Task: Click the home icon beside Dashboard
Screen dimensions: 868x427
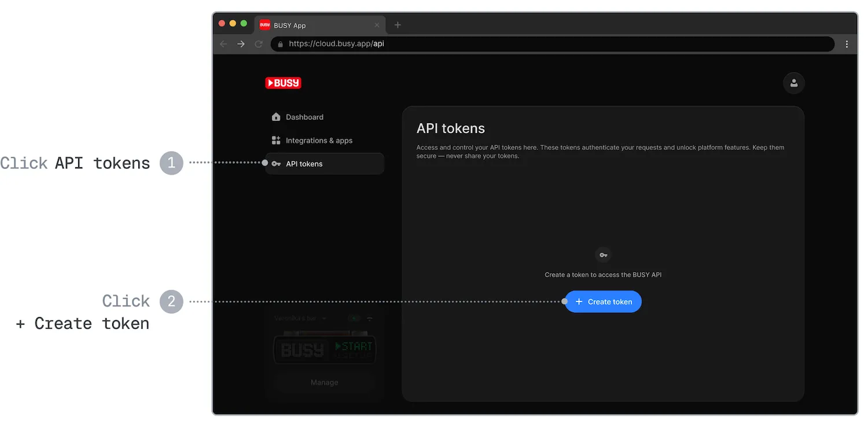Action: (x=276, y=117)
